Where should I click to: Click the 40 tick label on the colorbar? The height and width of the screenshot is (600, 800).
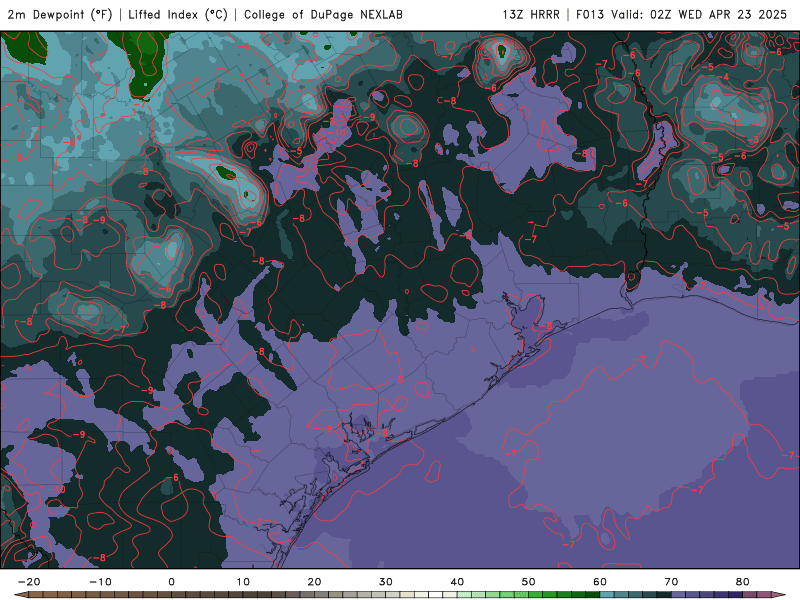click(x=457, y=582)
